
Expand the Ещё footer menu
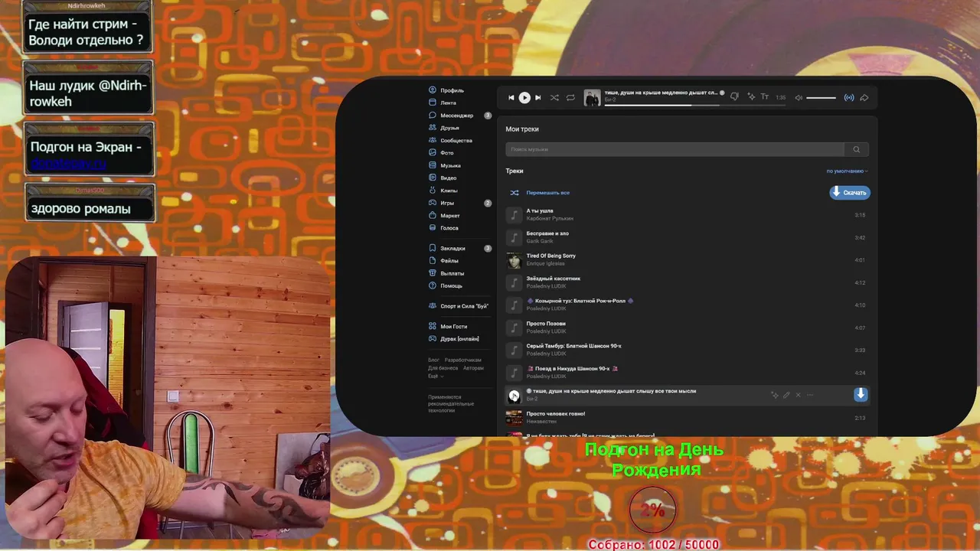434,377
